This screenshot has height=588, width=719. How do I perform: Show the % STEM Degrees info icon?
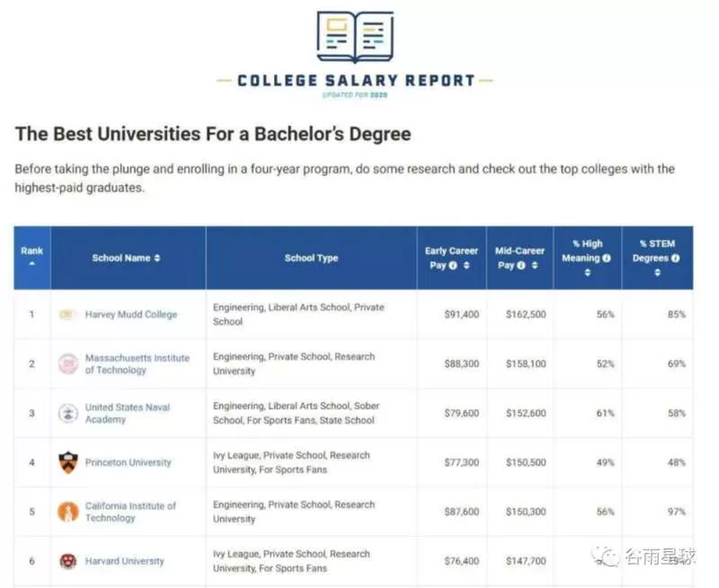[675, 258]
